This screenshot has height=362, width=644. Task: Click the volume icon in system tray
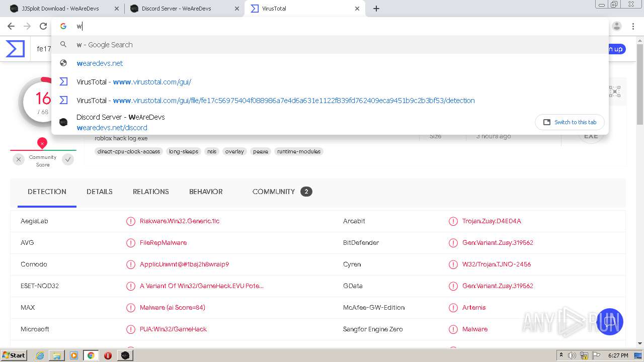[572, 355]
